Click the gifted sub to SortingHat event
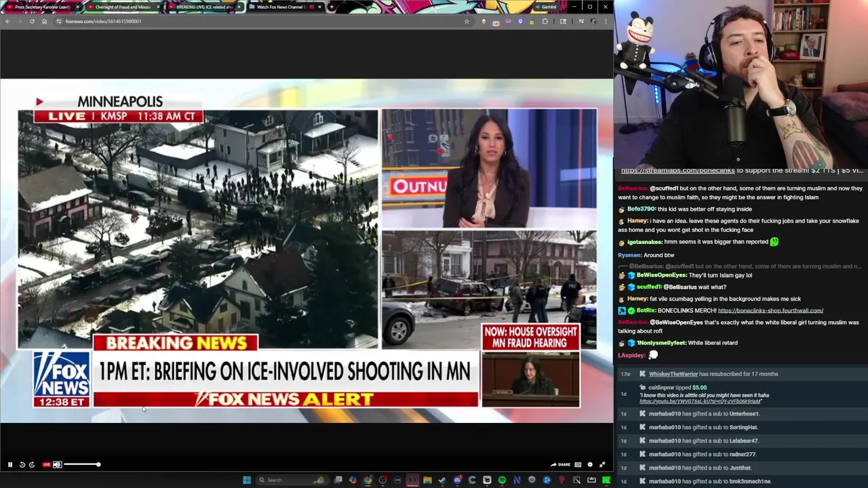868x488 pixels. [x=743, y=427]
